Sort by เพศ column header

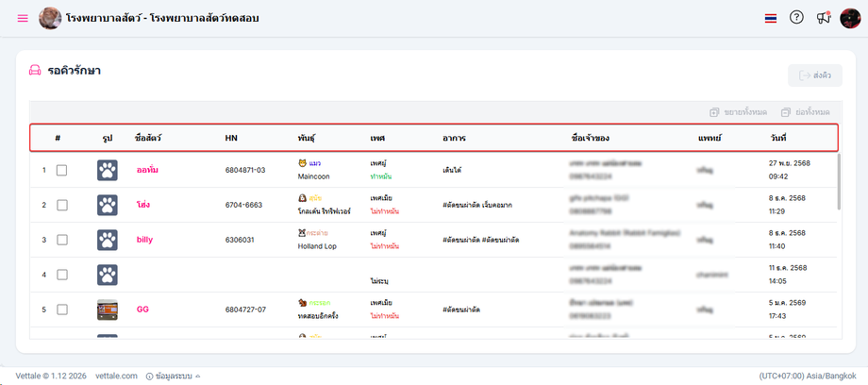click(377, 138)
